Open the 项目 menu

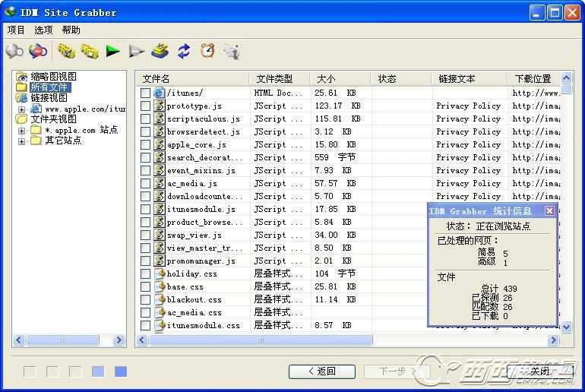coord(16,30)
